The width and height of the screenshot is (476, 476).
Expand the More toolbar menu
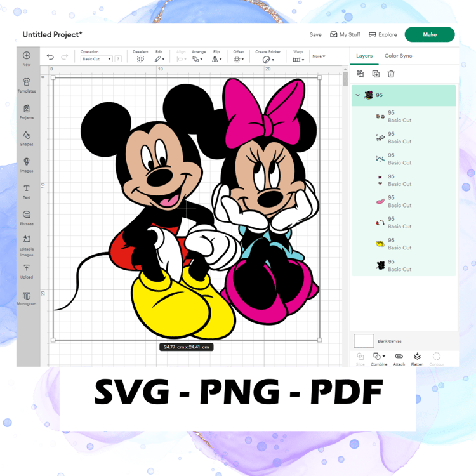click(319, 56)
